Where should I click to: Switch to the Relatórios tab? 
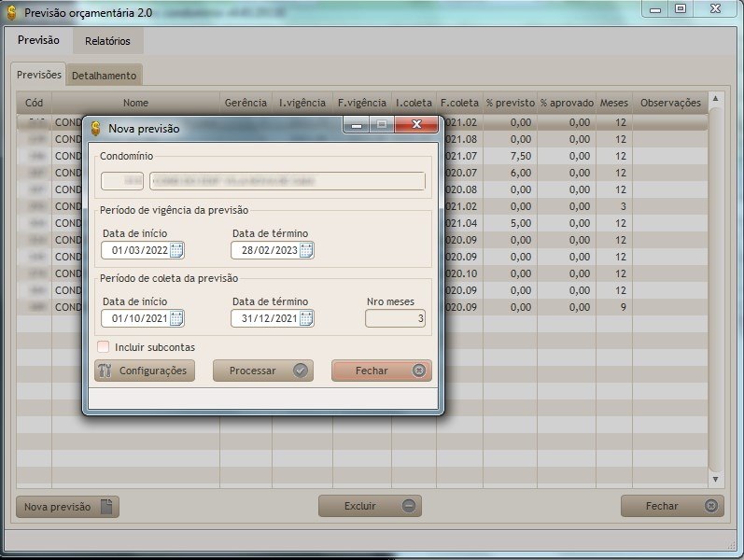point(107,41)
